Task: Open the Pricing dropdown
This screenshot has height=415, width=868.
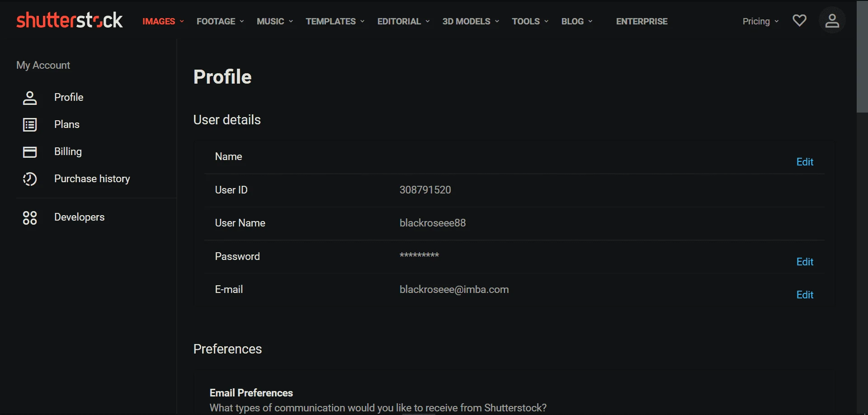Action: click(760, 21)
